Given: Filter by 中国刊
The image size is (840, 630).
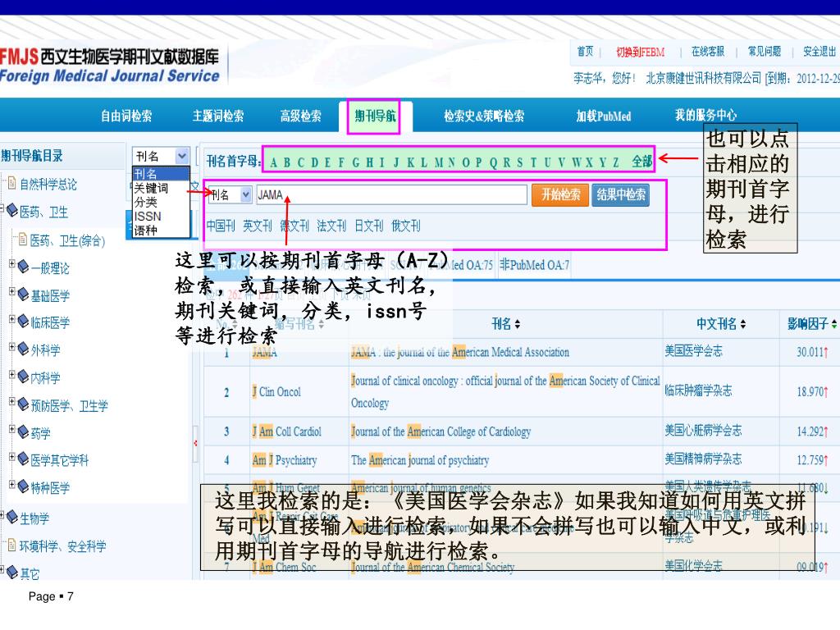Looking at the screenshot, I should pyautogui.click(x=221, y=226).
